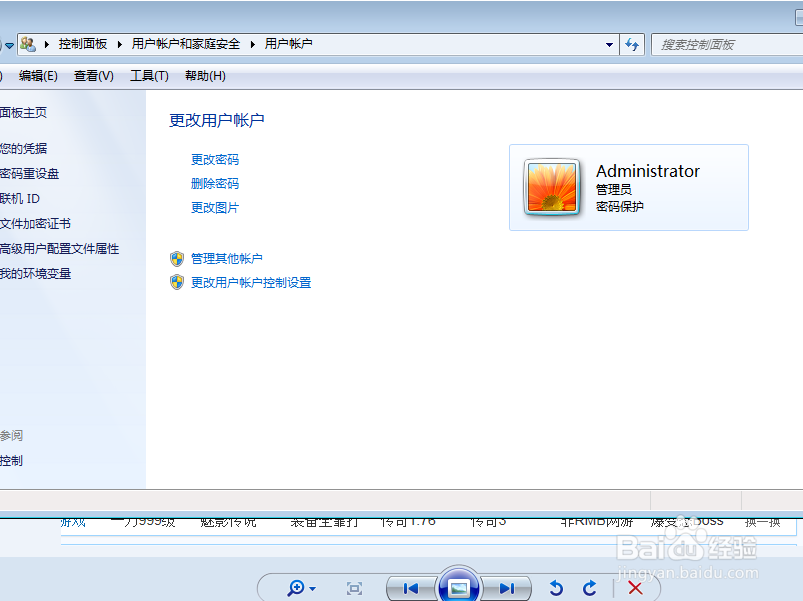Expand the breadcrumb arrow after 控制面板
Viewport: 803px width, 601px height.
pos(116,44)
